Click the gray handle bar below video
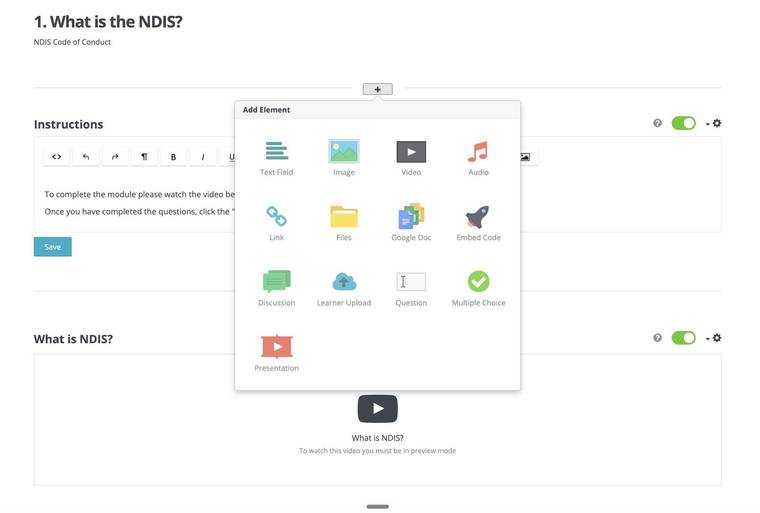Viewport: 760px width, 513px height. (x=378, y=507)
